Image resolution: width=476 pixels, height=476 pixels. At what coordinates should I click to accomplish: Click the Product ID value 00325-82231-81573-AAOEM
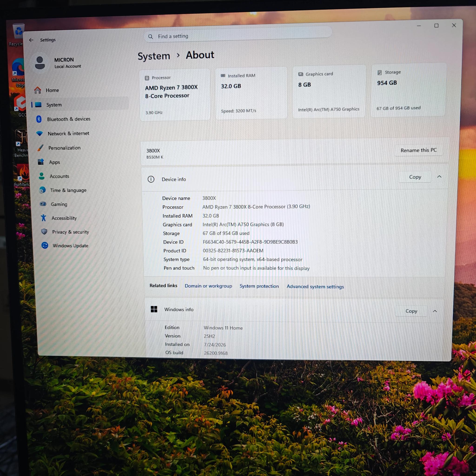[x=233, y=251]
